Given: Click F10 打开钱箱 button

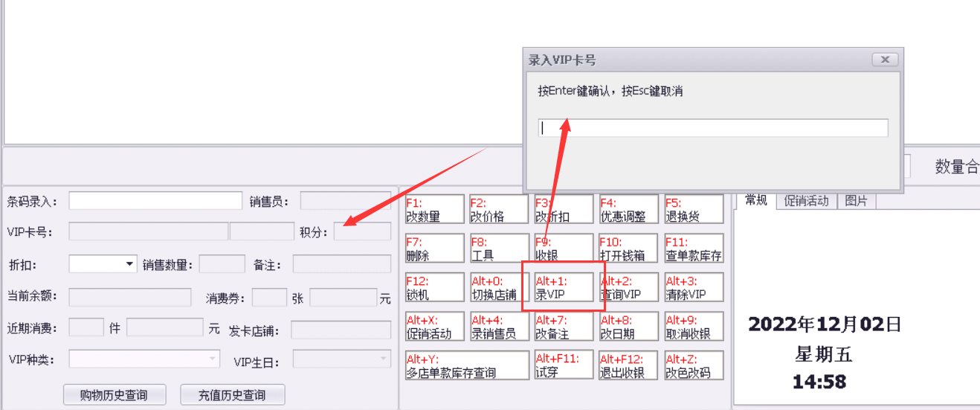Looking at the screenshot, I should tap(629, 249).
